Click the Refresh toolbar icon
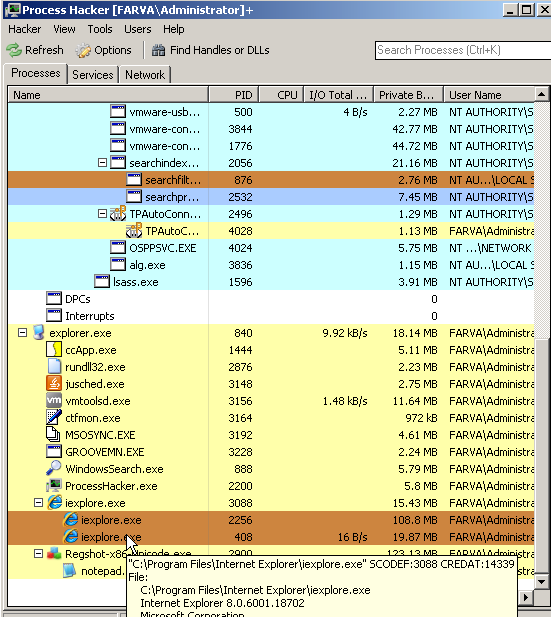Viewport: 551px width, 617px height. click(14, 50)
